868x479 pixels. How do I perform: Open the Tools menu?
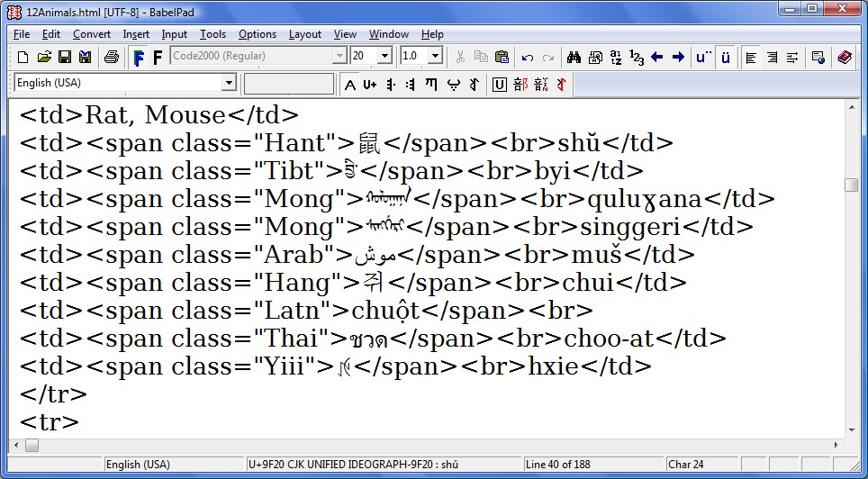213,34
